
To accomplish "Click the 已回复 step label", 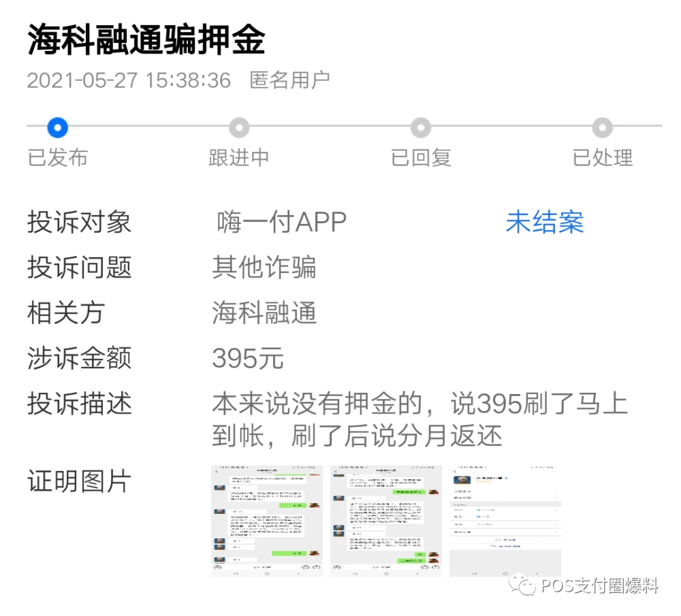I will [x=421, y=157].
